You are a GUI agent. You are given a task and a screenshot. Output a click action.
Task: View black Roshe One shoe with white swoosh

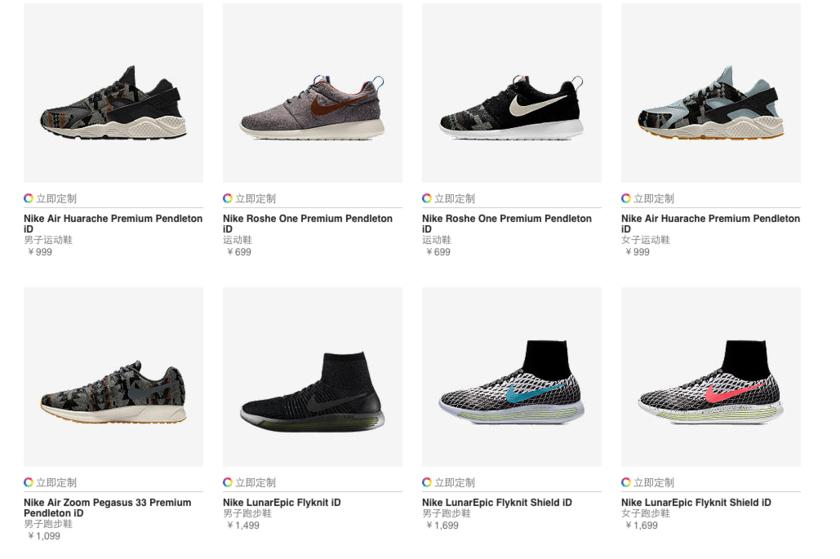tap(511, 93)
